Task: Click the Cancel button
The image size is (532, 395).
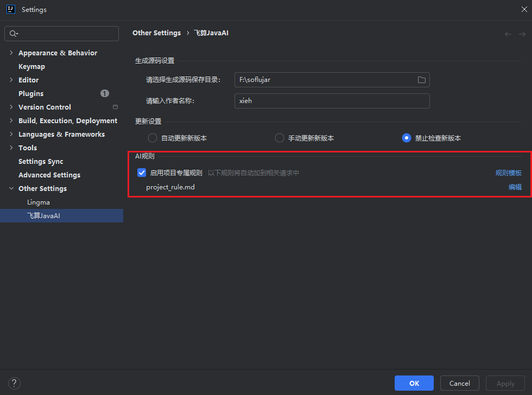Action: click(x=459, y=383)
